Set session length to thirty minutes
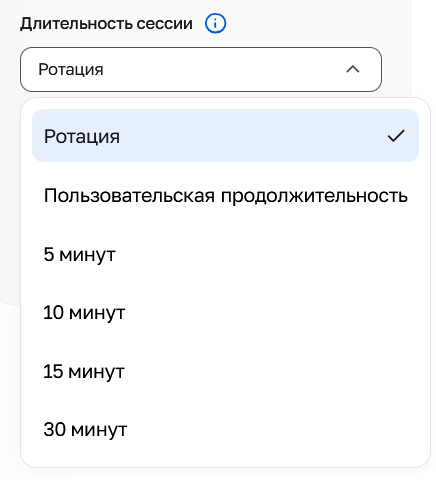 225,429
